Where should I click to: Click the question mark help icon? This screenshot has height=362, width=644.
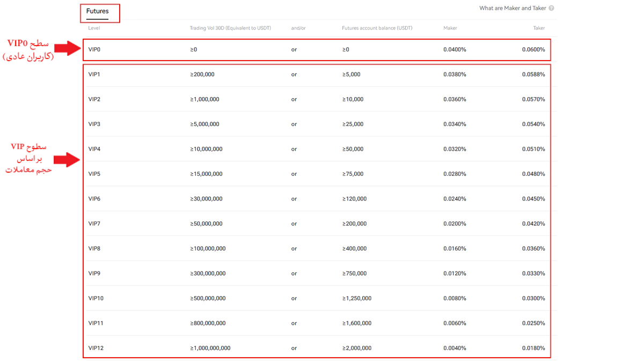(551, 8)
